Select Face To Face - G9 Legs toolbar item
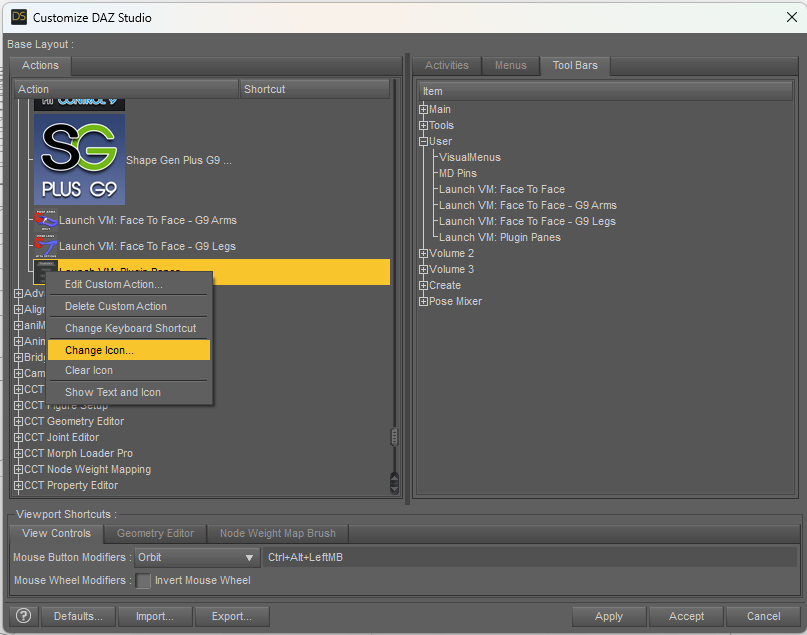 (527, 221)
